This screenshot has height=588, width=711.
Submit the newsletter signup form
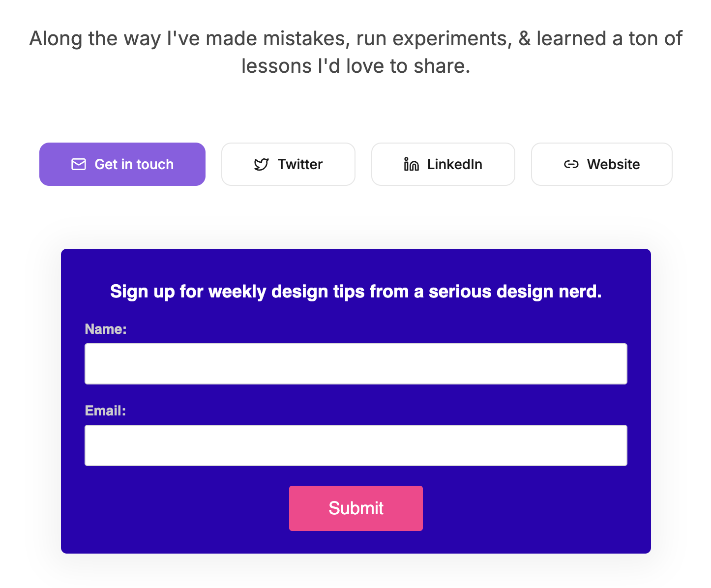tap(355, 508)
